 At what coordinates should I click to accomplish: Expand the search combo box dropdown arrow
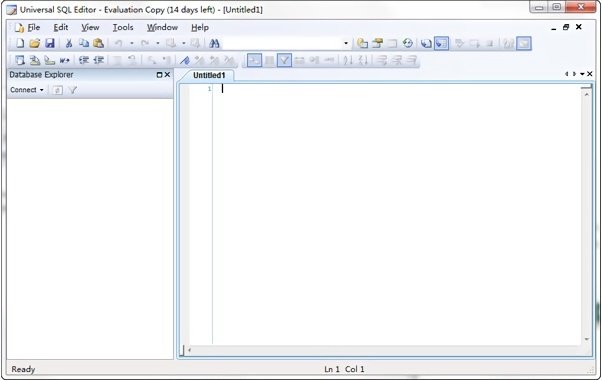(346, 43)
